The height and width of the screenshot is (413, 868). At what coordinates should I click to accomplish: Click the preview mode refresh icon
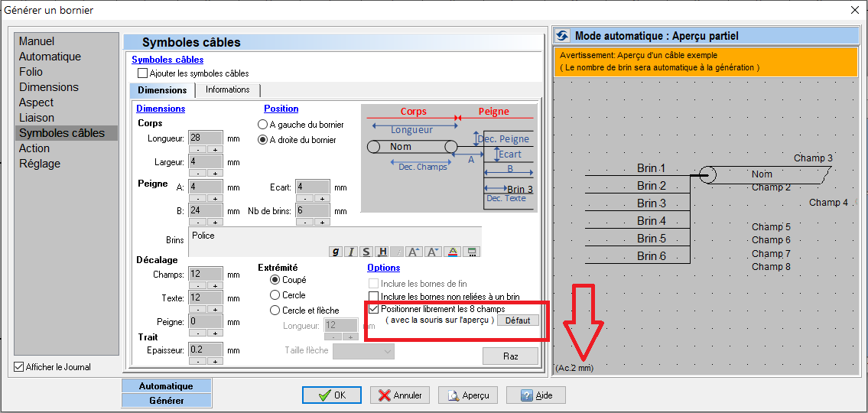tap(563, 36)
